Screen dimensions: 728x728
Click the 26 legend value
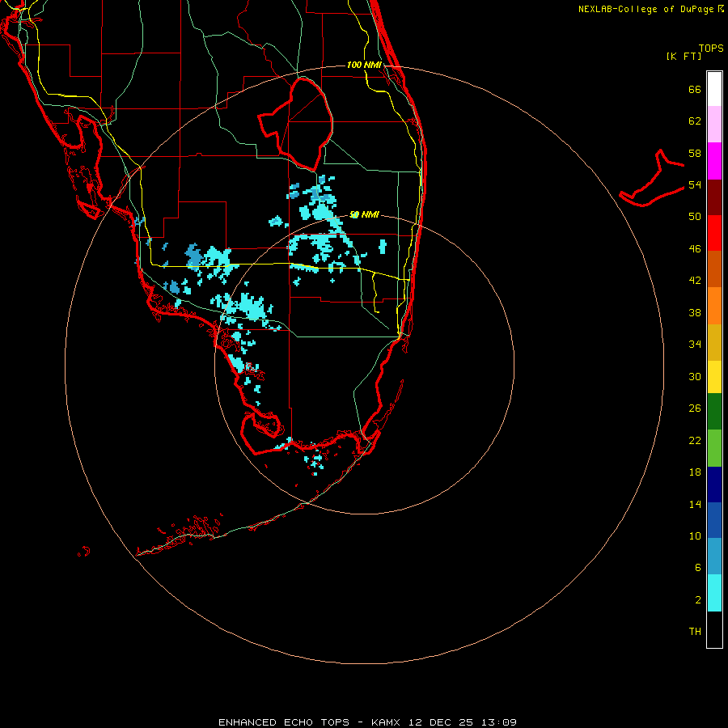[695, 408]
